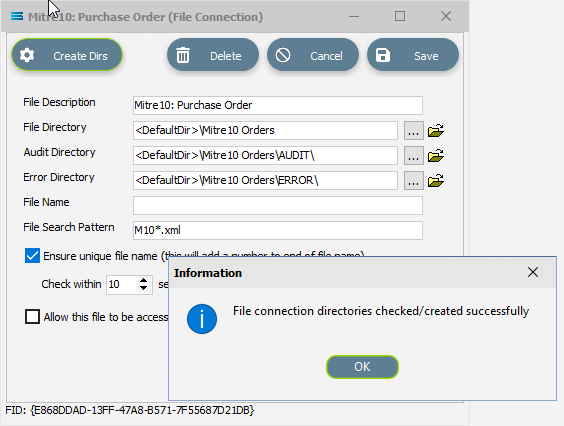Viewport: 564px width, 426px height.
Task: Maximize the Purchase Order window
Action: pyautogui.click(x=400, y=16)
